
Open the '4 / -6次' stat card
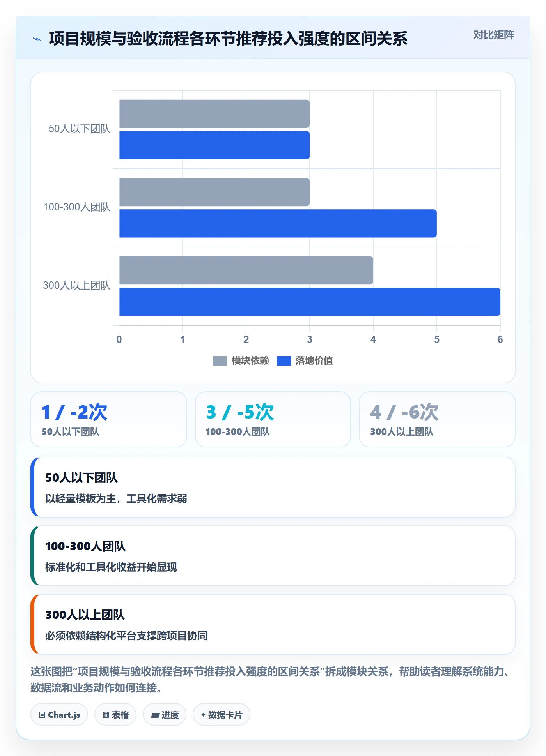point(437,419)
